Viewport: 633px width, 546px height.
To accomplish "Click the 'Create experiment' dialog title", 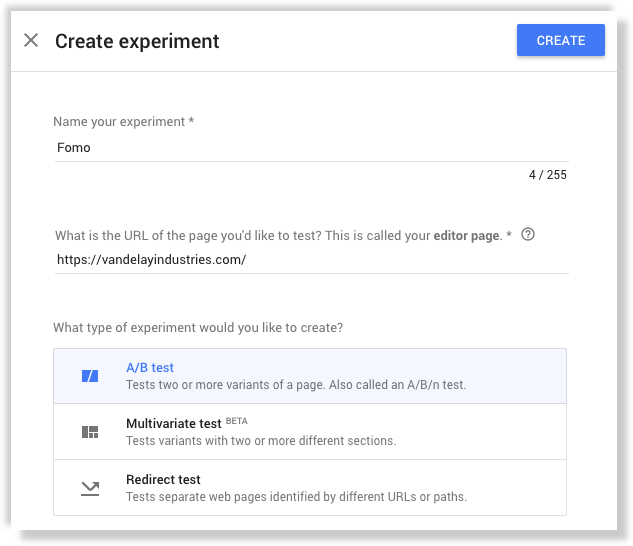I will pyautogui.click(x=137, y=41).
